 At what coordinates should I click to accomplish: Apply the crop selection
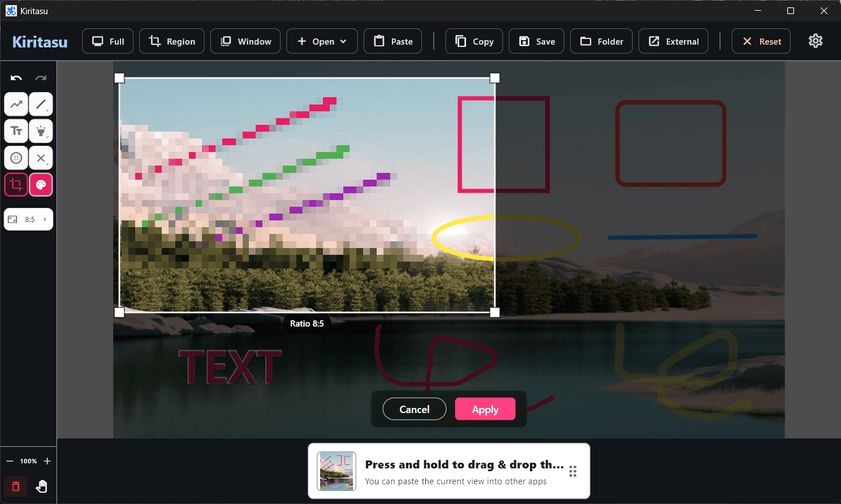[x=485, y=409]
